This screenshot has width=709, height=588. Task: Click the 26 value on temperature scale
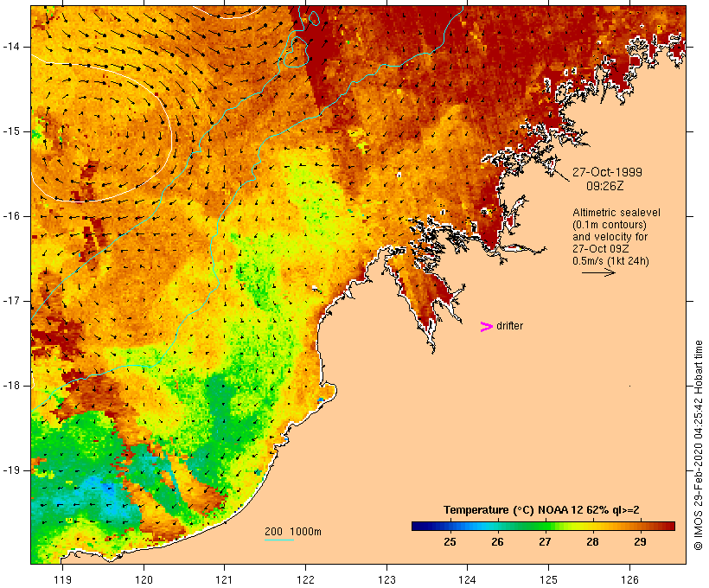[x=497, y=541]
